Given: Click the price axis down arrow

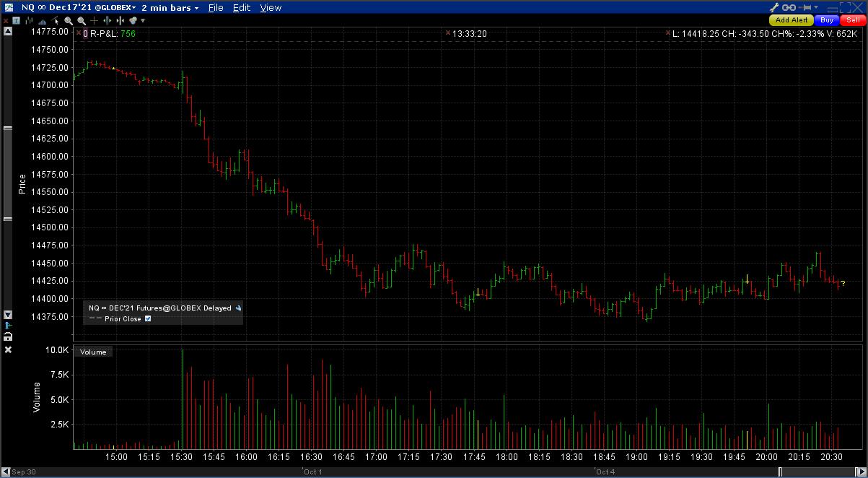Looking at the screenshot, I should click(8, 315).
